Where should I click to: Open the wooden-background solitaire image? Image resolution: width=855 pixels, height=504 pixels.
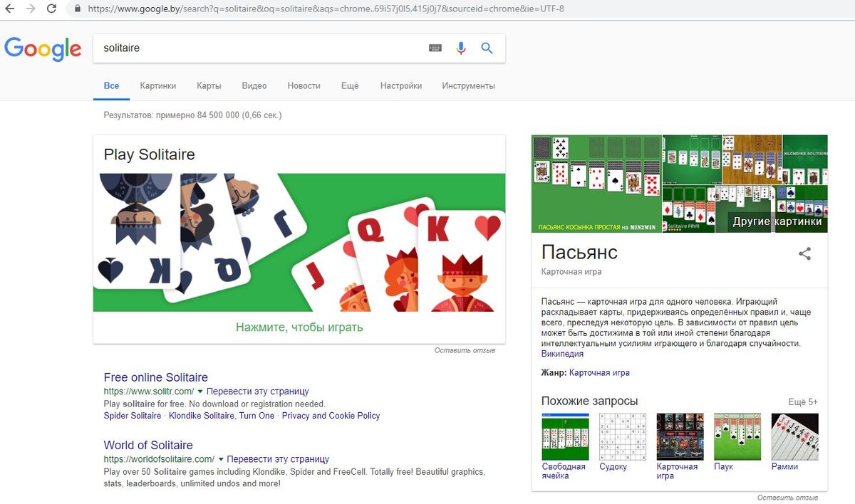[x=752, y=159]
